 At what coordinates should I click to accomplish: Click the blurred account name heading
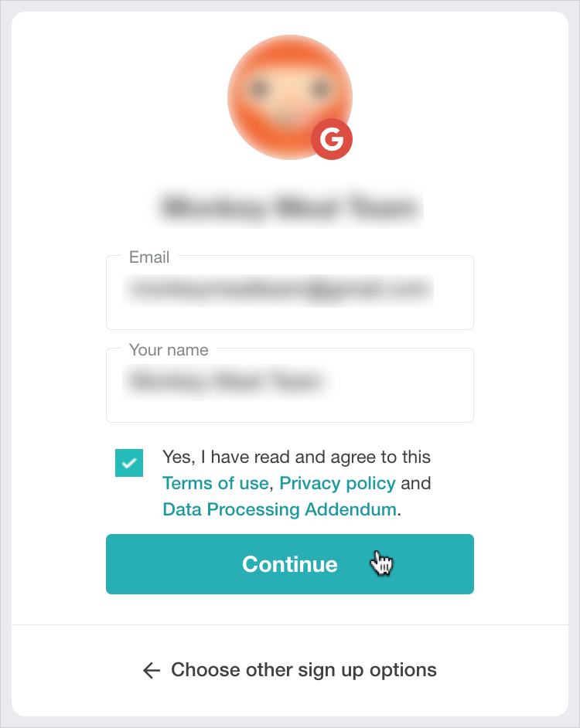[x=289, y=208]
